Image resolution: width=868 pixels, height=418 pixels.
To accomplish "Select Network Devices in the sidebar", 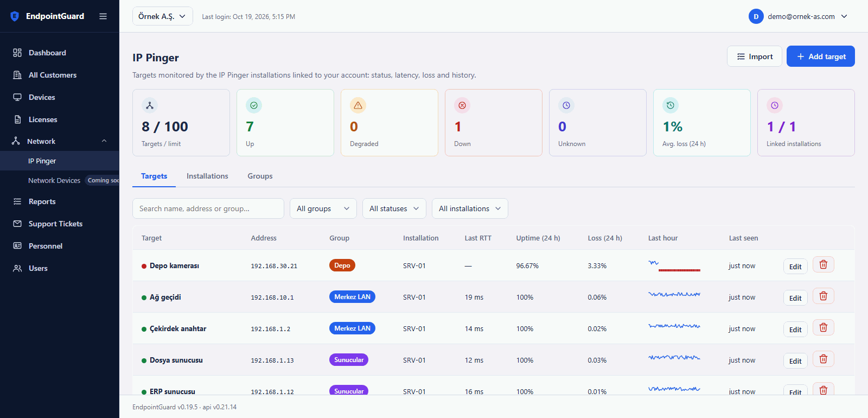I will click(x=54, y=180).
